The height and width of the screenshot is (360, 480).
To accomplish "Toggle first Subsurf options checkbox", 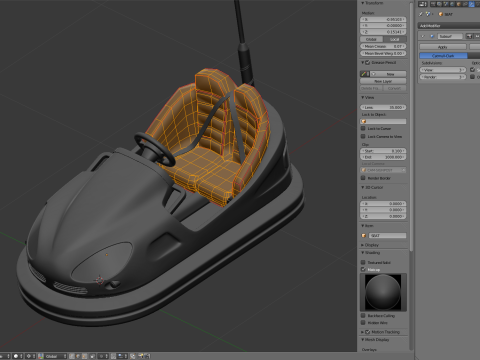I will [472, 70].
